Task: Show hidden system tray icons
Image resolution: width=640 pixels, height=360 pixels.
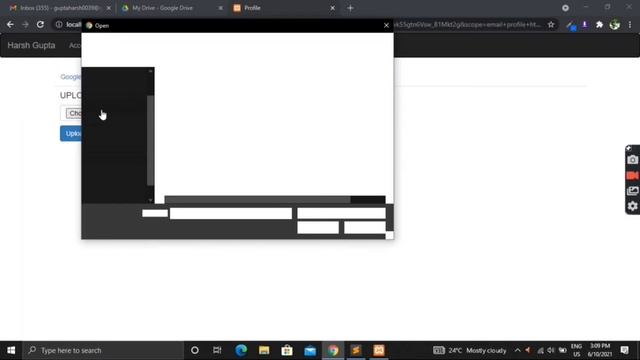Action: [517, 350]
